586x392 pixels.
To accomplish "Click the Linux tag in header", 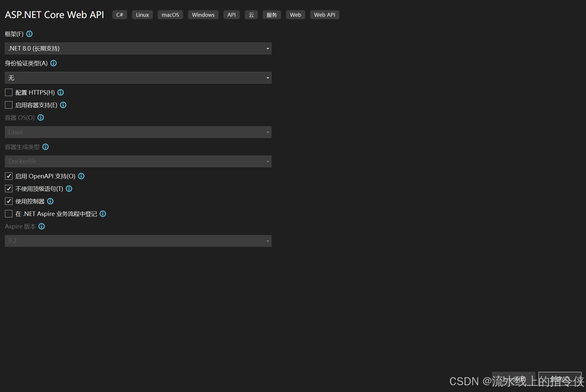I will point(142,15).
